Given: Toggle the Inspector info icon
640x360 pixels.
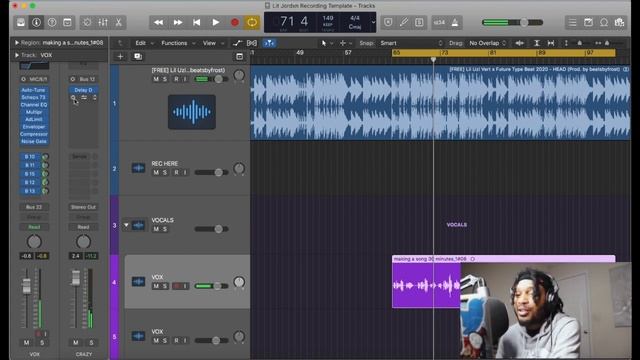Looking at the screenshot, I should pyautogui.click(x=36, y=22).
